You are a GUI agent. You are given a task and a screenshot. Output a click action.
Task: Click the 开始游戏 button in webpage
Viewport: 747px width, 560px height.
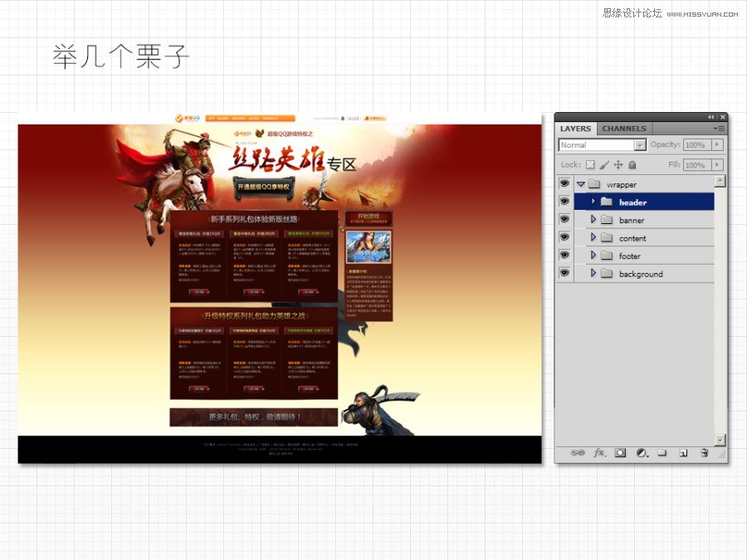[369, 218]
